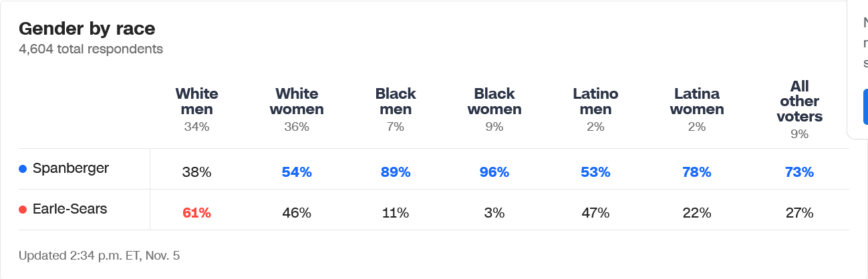This screenshot has width=868, height=279.
Task: Click the blue dot beside Spanberger
Action: (23, 170)
